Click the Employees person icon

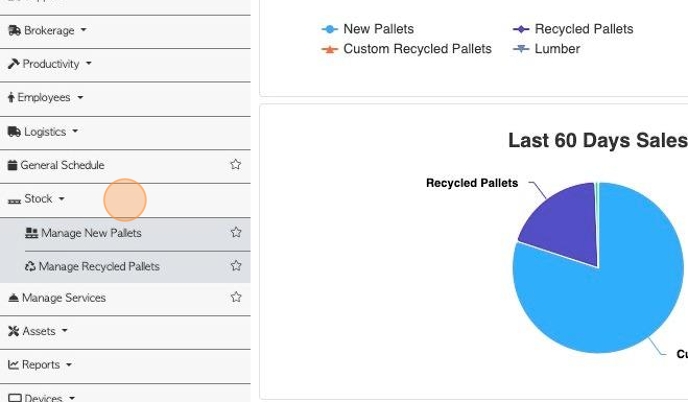point(11,97)
